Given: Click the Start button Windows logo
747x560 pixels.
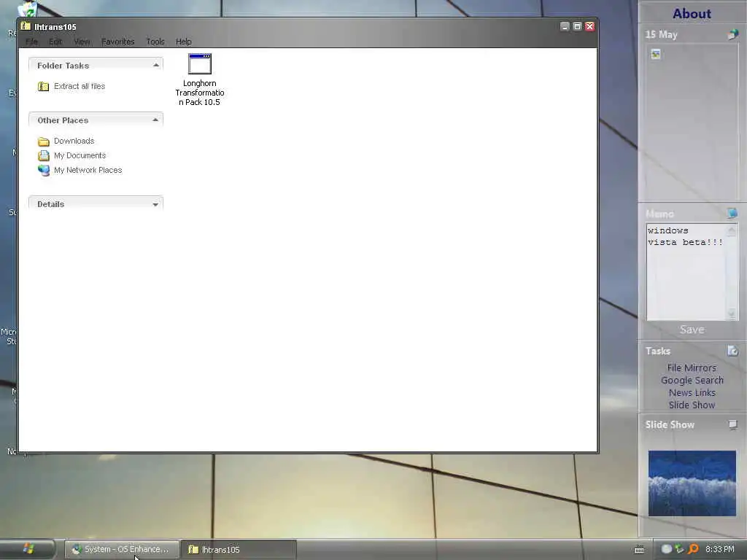Looking at the screenshot, I should [28, 548].
